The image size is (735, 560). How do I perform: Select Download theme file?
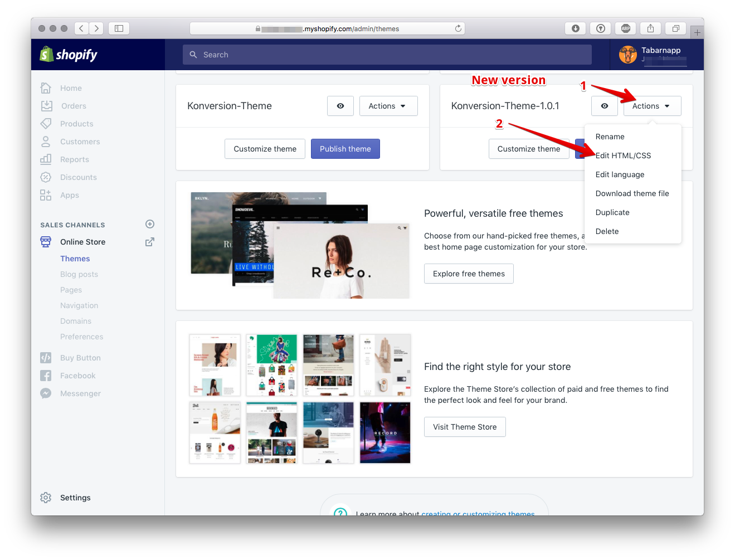(x=632, y=193)
